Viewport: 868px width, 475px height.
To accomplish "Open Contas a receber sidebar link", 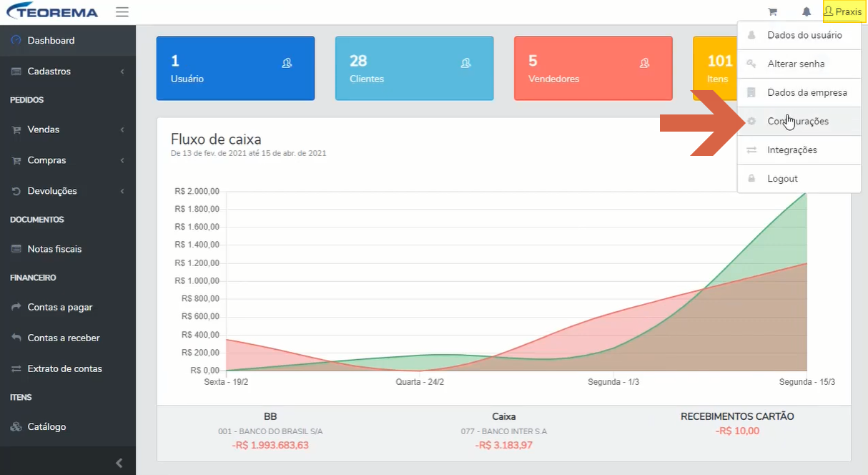I will [68, 338].
